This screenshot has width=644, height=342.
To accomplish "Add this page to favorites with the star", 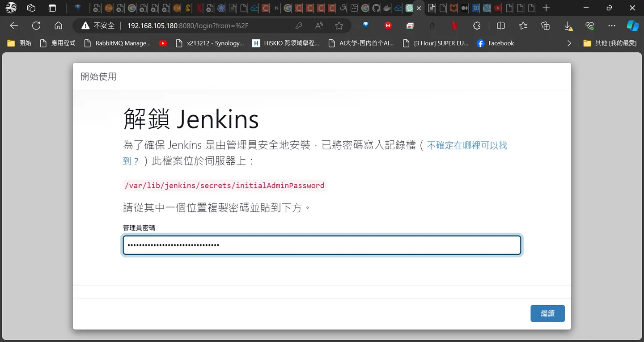I will pyautogui.click(x=339, y=25).
